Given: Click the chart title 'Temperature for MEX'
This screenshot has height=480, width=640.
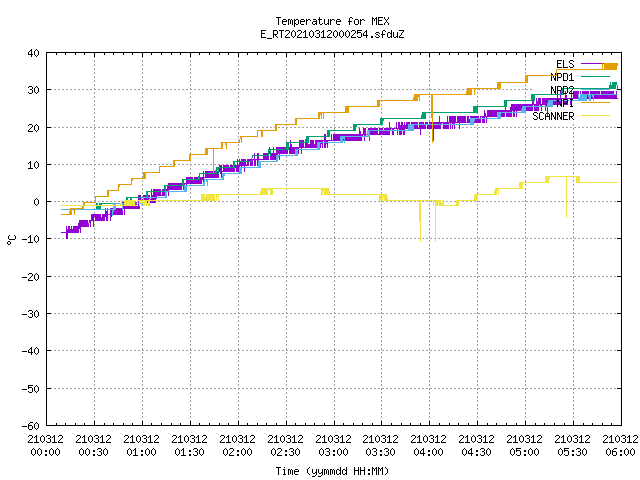Looking at the screenshot, I should pos(332,21).
